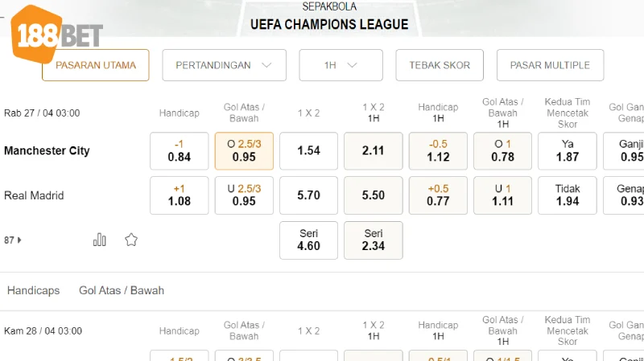This screenshot has height=361, width=644.
Task: Select Manchester City -1 handicap odds 0.84
Action: click(180, 151)
